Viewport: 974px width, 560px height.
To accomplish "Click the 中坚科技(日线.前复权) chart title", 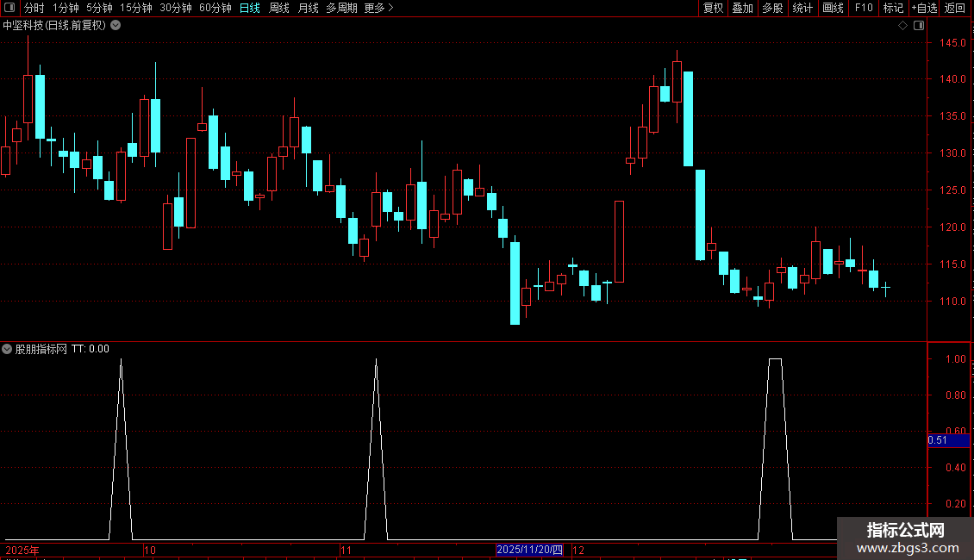I will coord(54,26).
